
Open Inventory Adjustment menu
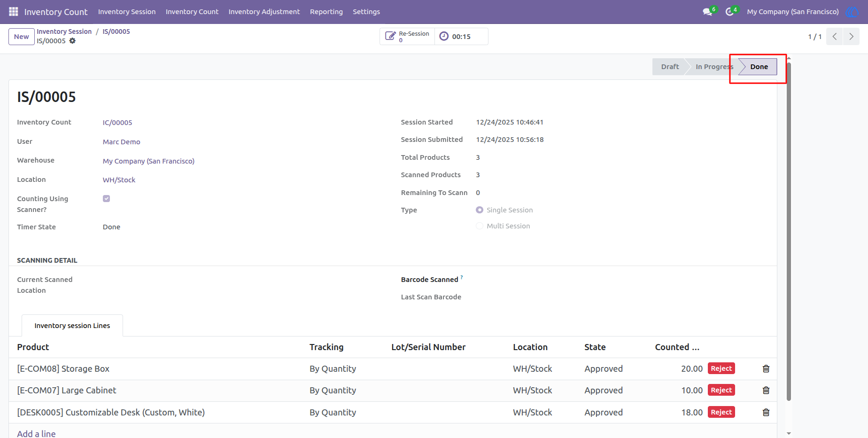[x=264, y=12]
